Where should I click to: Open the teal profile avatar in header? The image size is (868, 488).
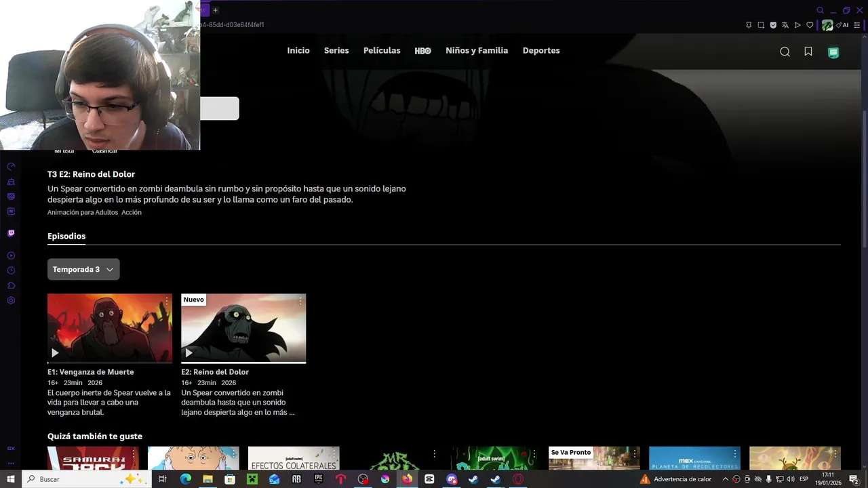tap(833, 52)
